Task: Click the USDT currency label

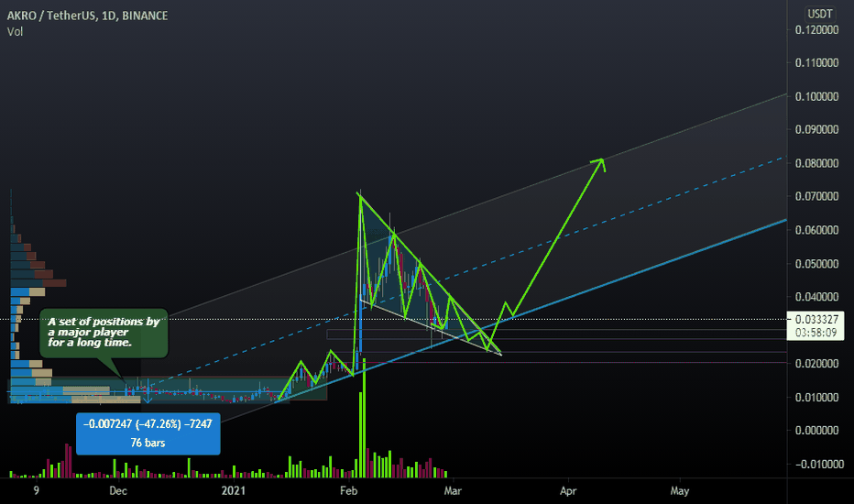Action: click(x=820, y=14)
